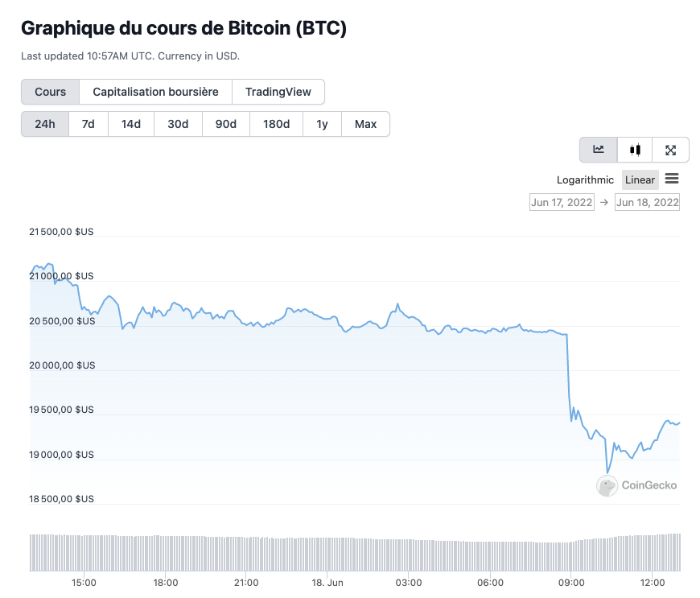Expand chart to fullscreen
The width and height of the screenshot is (700, 598).
tap(670, 150)
